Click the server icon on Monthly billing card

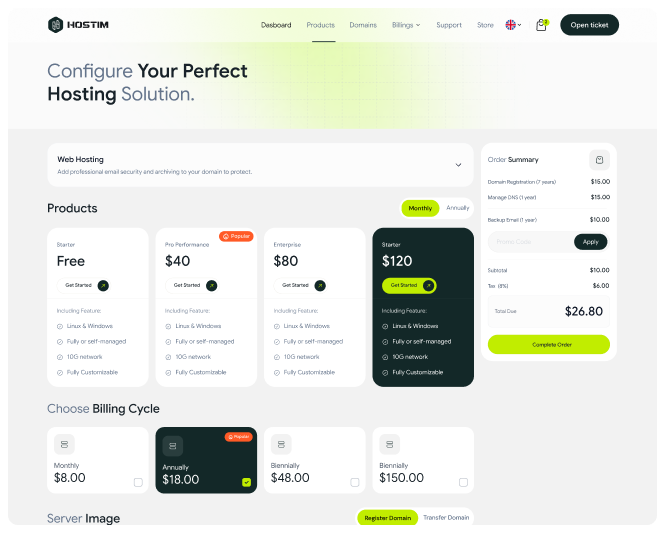tap(65, 444)
